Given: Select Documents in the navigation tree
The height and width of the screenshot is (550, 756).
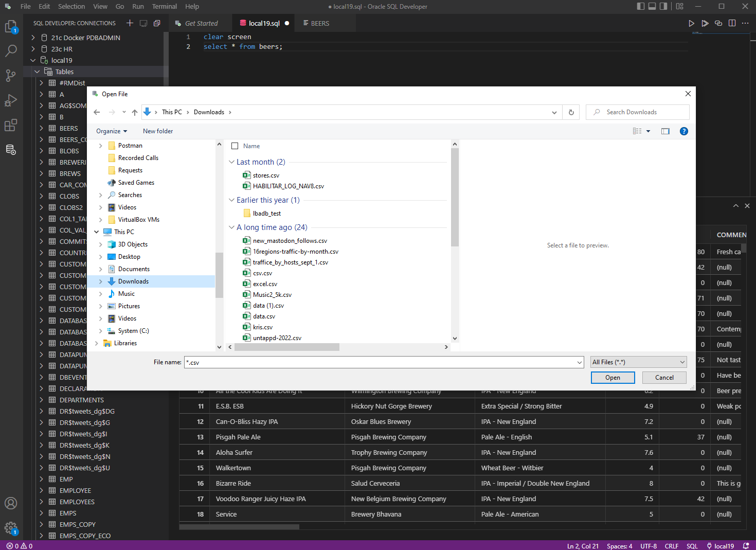Looking at the screenshot, I should 134,269.
